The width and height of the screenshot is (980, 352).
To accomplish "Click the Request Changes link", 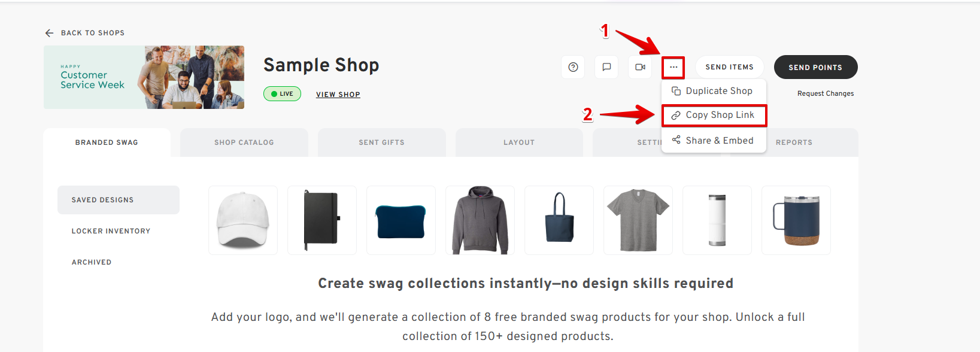I will [x=826, y=93].
